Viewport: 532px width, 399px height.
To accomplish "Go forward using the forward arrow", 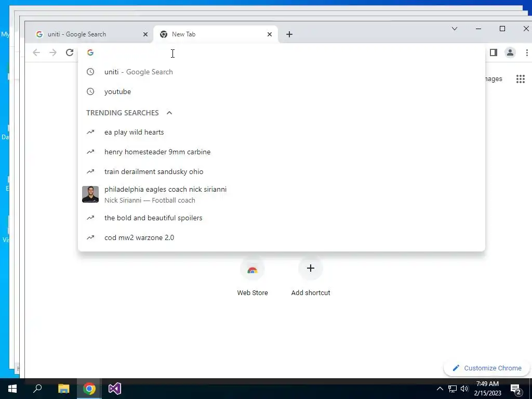I will [x=53, y=52].
